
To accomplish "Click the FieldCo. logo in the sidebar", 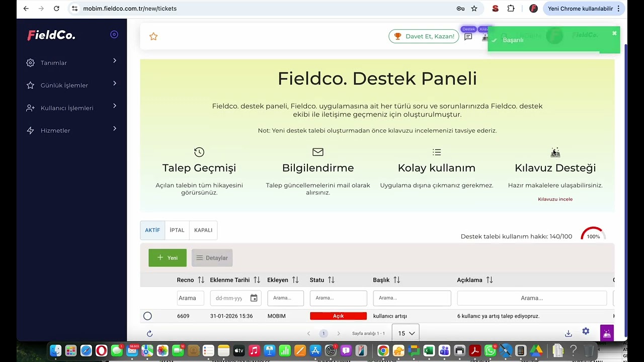I will [x=51, y=35].
